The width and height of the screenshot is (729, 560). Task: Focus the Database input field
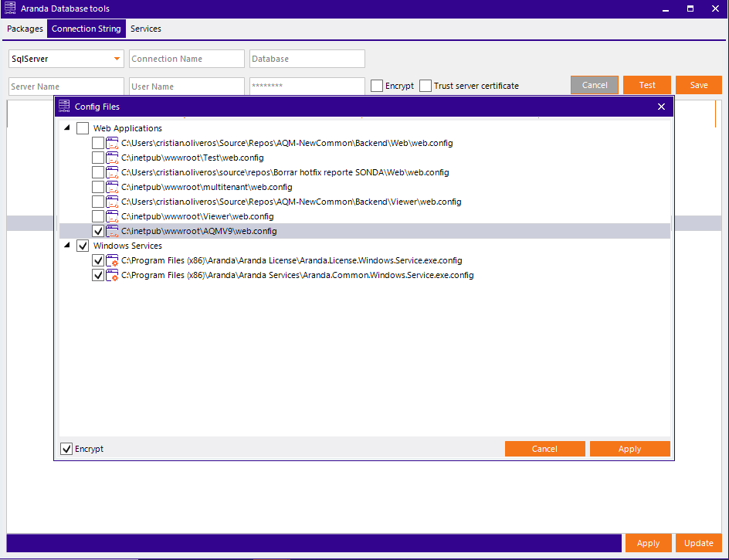click(307, 59)
